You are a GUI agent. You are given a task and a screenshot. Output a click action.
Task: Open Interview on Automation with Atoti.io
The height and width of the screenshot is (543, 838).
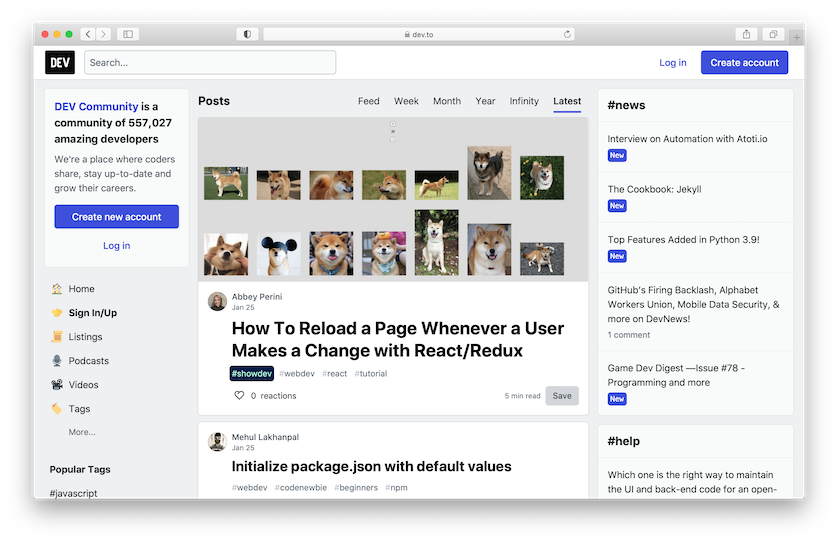click(687, 139)
